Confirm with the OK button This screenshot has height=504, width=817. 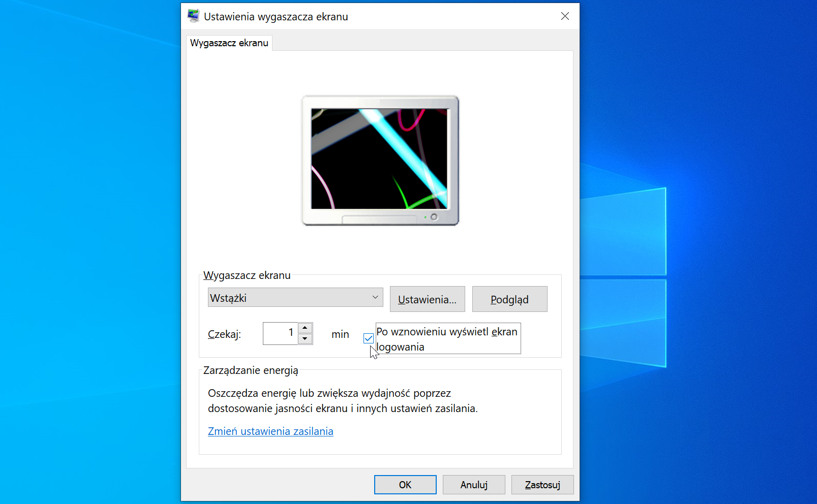pyautogui.click(x=405, y=485)
